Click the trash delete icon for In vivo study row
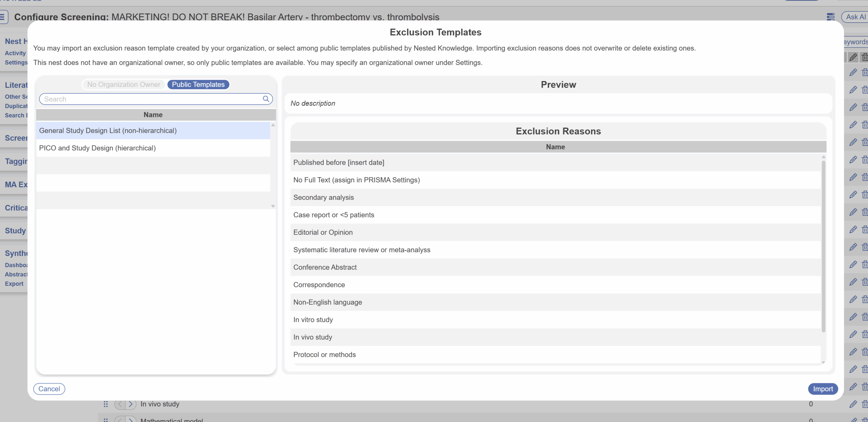This screenshot has width=868, height=422. pyautogui.click(x=864, y=404)
